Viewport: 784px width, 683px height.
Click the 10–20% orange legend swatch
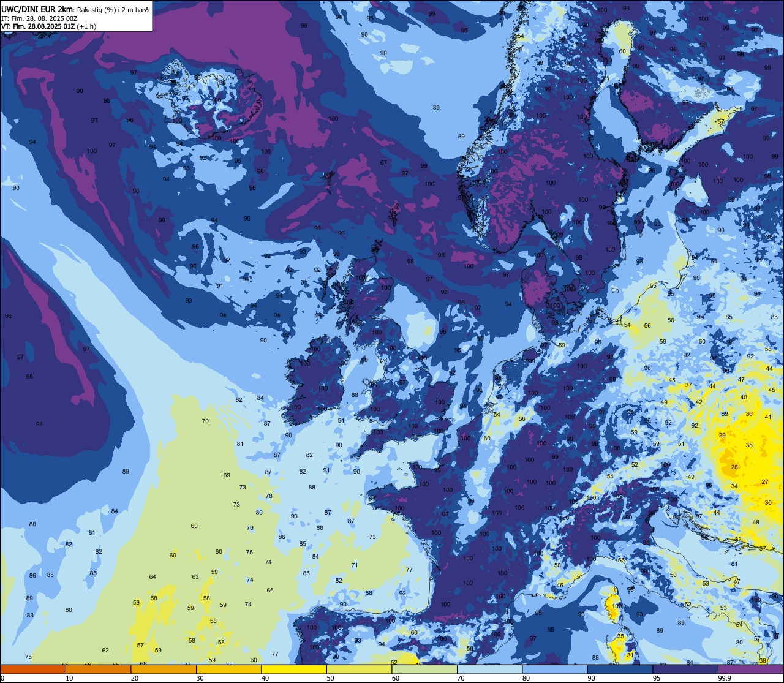98,670
